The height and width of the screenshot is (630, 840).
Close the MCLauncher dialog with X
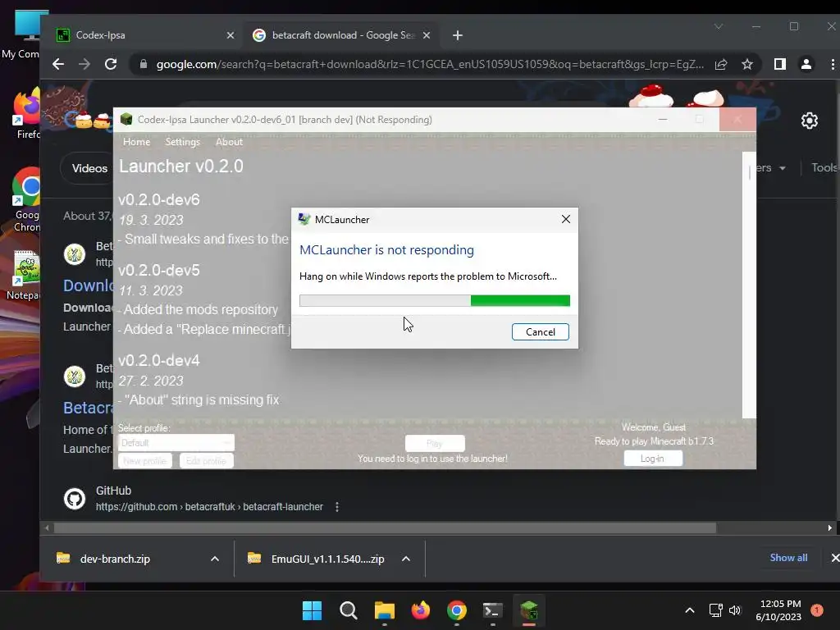pyautogui.click(x=566, y=219)
